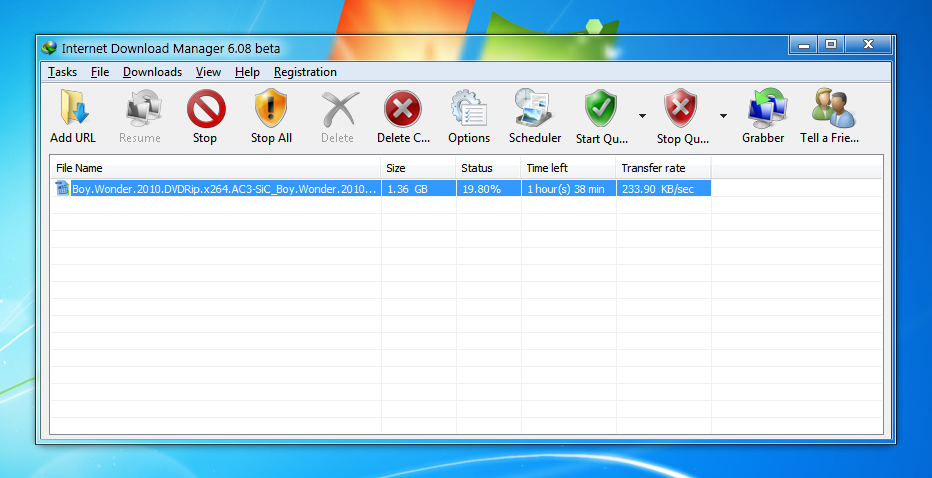Image resolution: width=932 pixels, height=478 pixels.
Task: Click the Stop All shield icon
Action: click(x=271, y=108)
